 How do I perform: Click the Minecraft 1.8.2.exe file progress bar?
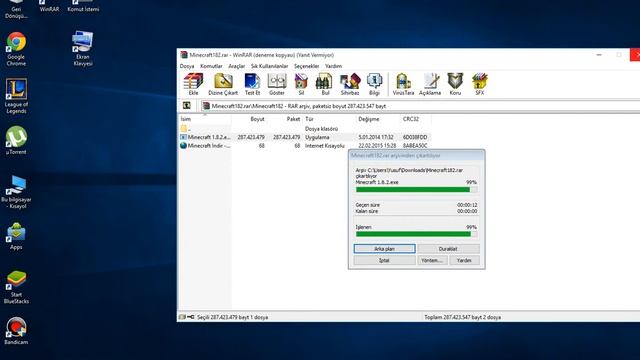pos(416,189)
